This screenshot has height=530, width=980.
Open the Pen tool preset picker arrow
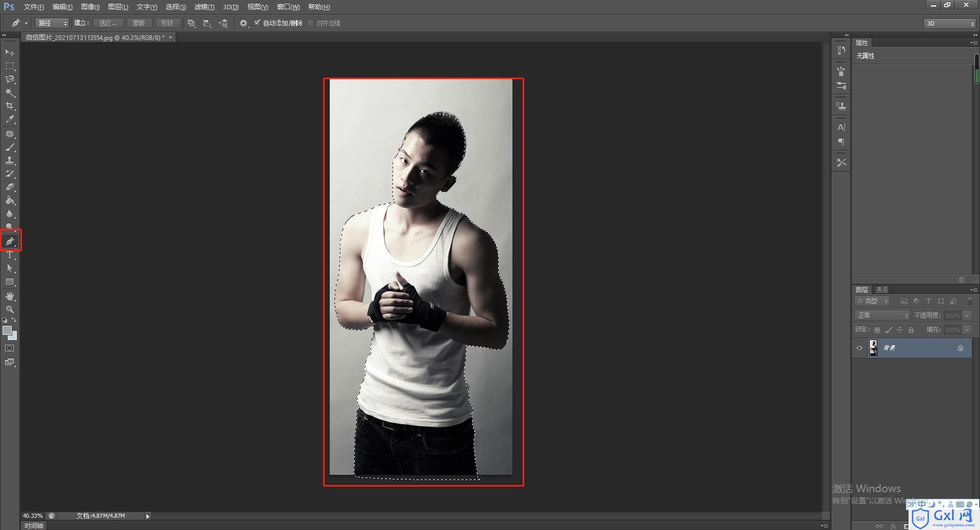tap(26, 23)
